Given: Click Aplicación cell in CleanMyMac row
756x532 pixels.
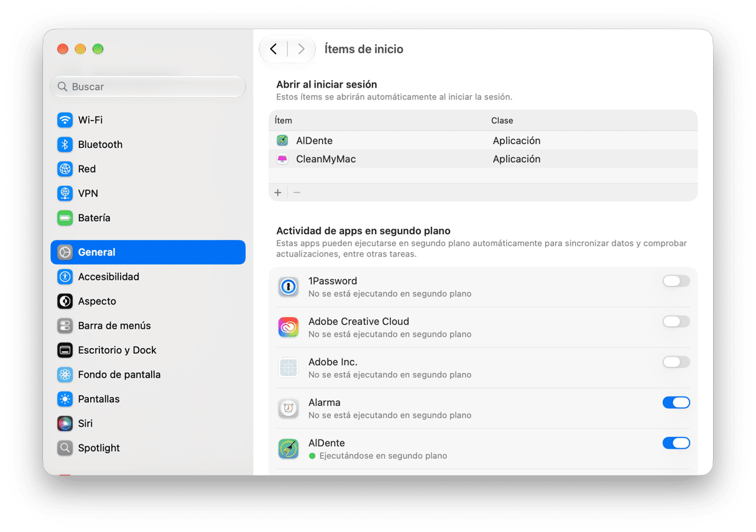Looking at the screenshot, I should tap(517, 159).
